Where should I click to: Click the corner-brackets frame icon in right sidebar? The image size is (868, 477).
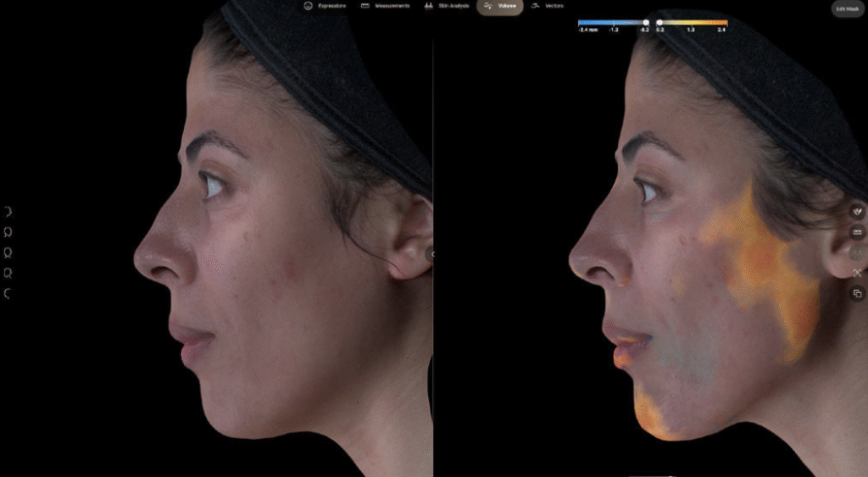pyautogui.click(x=858, y=273)
